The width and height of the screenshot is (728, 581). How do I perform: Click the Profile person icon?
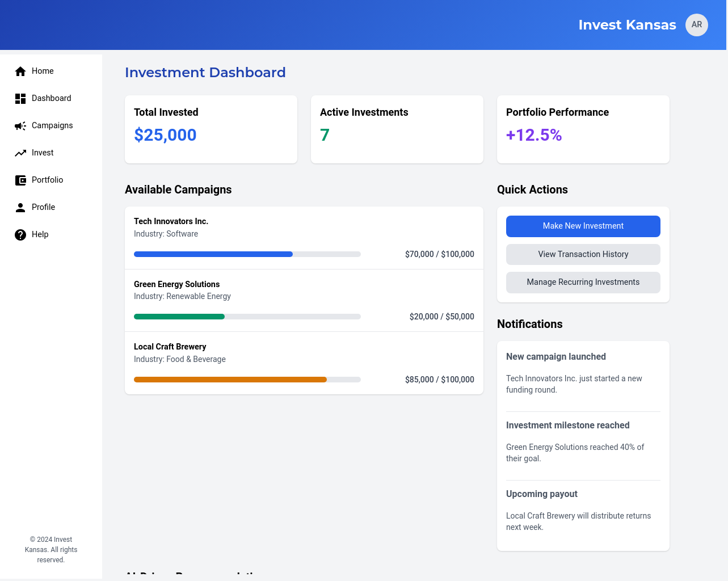pos(20,208)
